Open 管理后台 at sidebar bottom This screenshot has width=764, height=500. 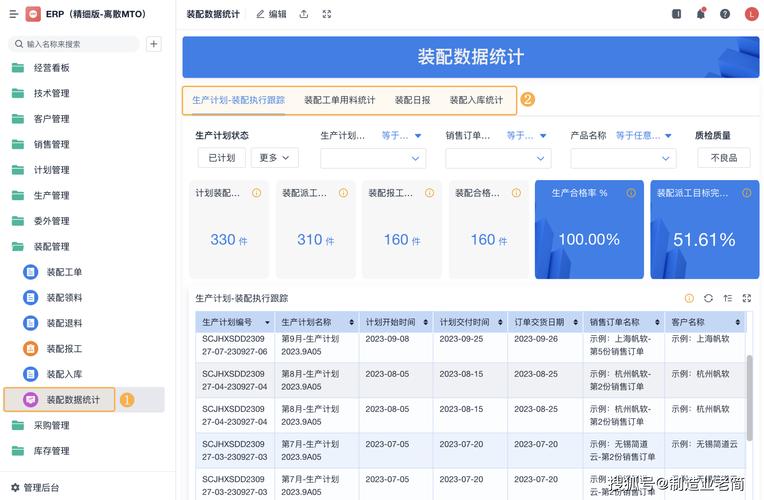click(x=40, y=487)
